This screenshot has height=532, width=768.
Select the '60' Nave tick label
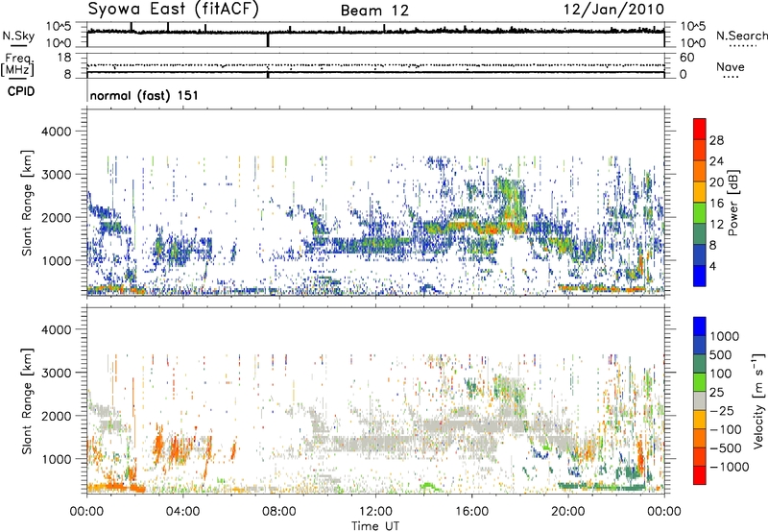coord(686,58)
